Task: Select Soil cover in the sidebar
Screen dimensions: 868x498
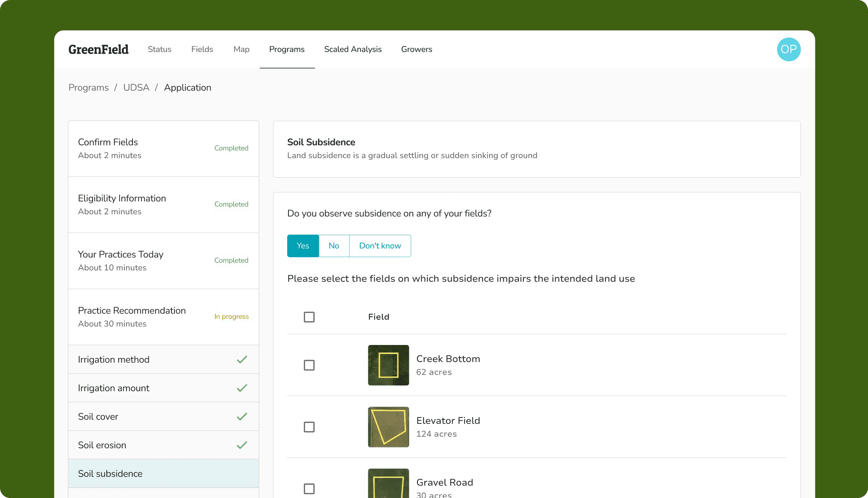Action: tap(163, 417)
